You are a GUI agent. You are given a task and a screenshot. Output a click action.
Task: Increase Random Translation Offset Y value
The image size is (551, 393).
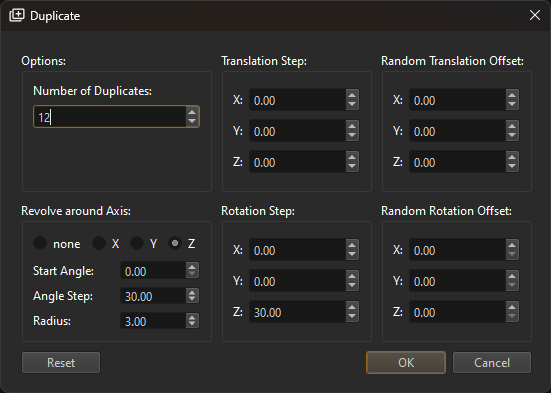[x=512, y=126]
